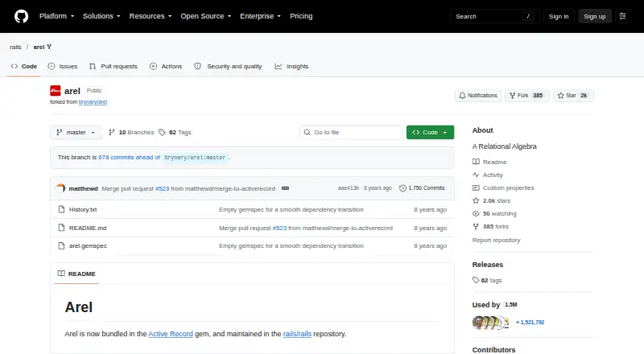The width and height of the screenshot is (644, 354).
Task: Open Readme link in About section
Action: click(x=489, y=162)
